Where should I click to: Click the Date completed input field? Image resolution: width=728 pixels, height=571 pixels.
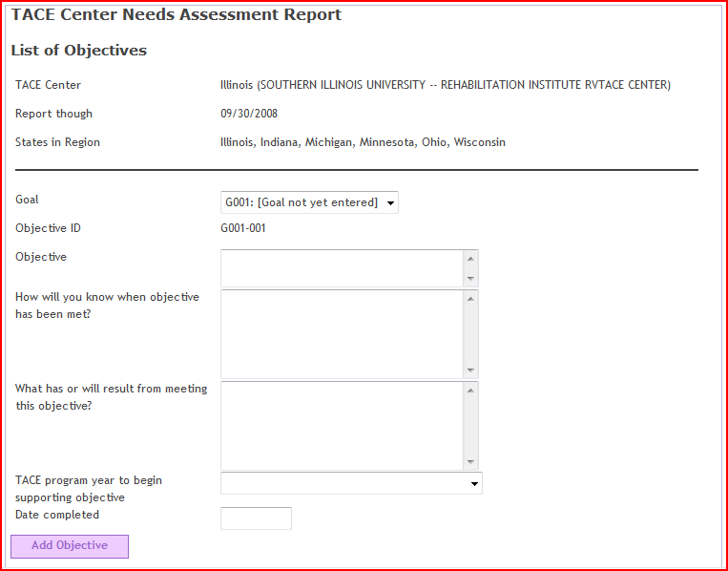(256, 518)
